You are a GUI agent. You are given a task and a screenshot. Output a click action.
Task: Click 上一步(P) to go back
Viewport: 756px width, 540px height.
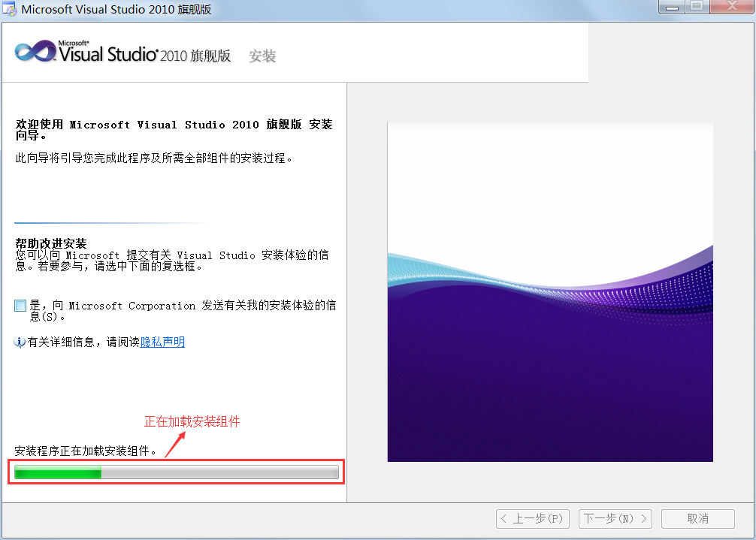pyautogui.click(x=533, y=518)
